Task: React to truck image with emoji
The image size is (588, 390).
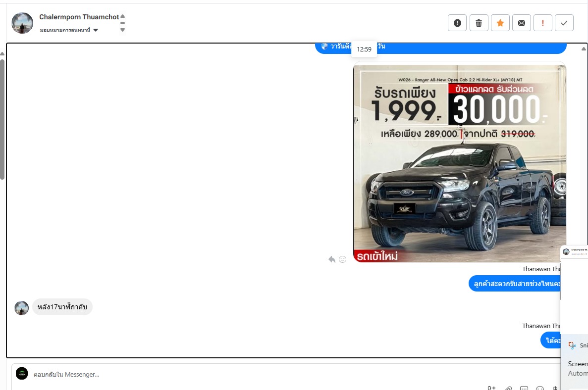Action: pyautogui.click(x=342, y=259)
